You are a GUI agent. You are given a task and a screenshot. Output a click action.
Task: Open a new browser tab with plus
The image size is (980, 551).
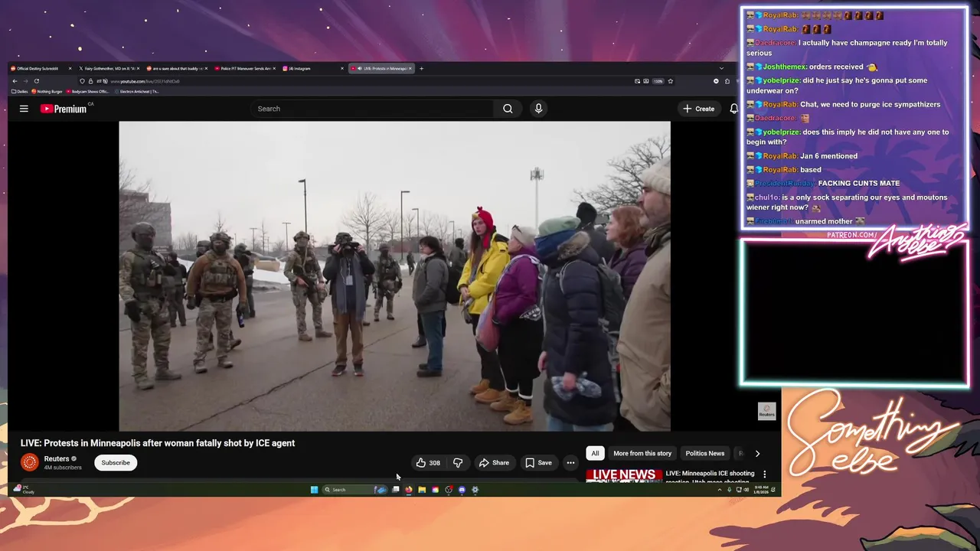pyautogui.click(x=421, y=68)
